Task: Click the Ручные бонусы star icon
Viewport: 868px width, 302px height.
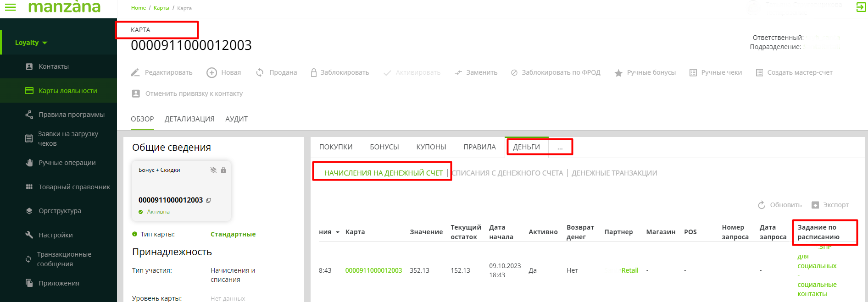Action: click(x=618, y=73)
